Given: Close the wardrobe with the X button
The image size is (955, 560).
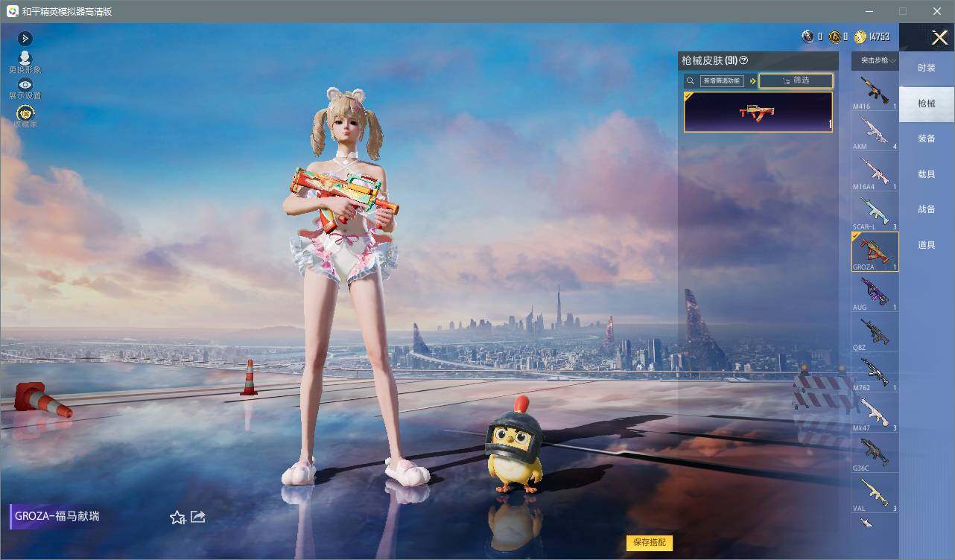Looking at the screenshot, I should pos(940,38).
